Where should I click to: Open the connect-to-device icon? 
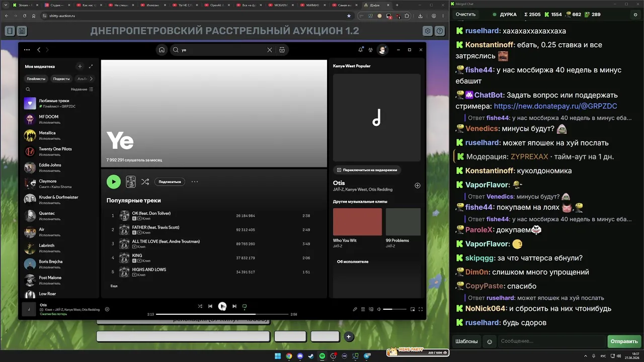(371, 309)
